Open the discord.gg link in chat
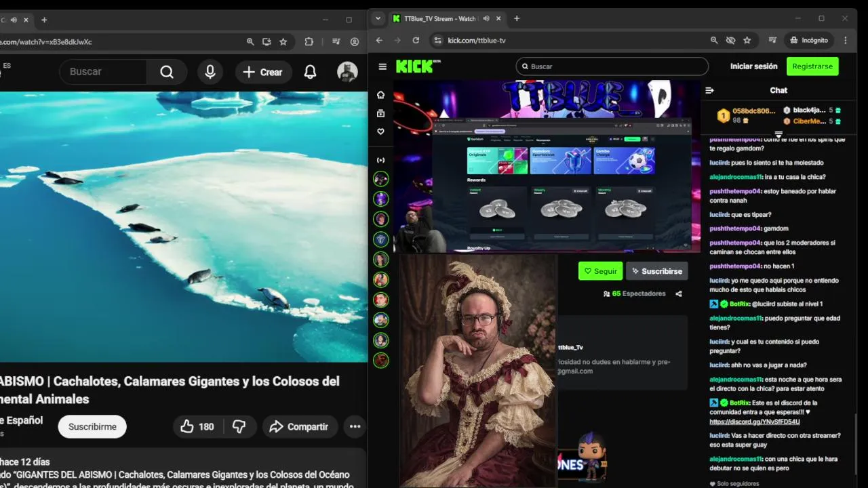This screenshot has height=488, width=868. click(x=755, y=422)
